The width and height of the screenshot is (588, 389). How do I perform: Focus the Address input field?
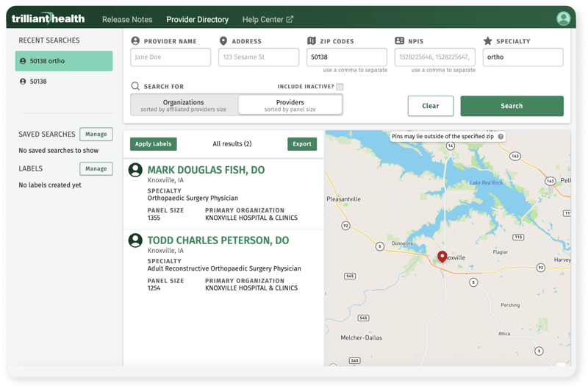pos(259,57)
